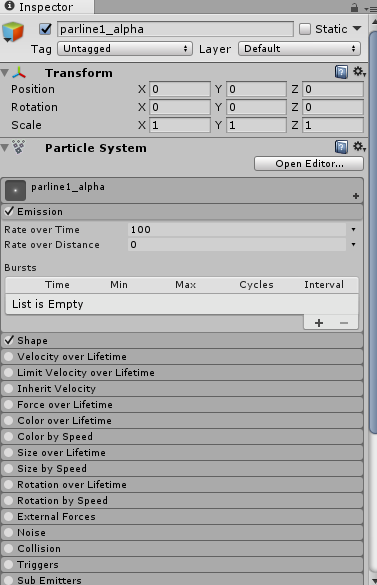Click the Bursts 'Cycles' column header
This screenshot has width=377, height=585.
pyautogui.click(x=256, y=285)
